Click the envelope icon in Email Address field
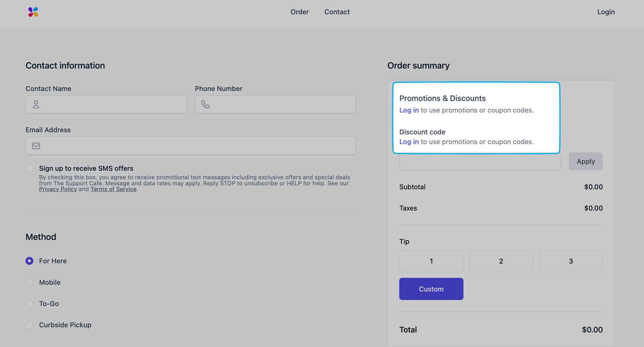The width and height of the screenshot is (644, 347). (36, 146)
